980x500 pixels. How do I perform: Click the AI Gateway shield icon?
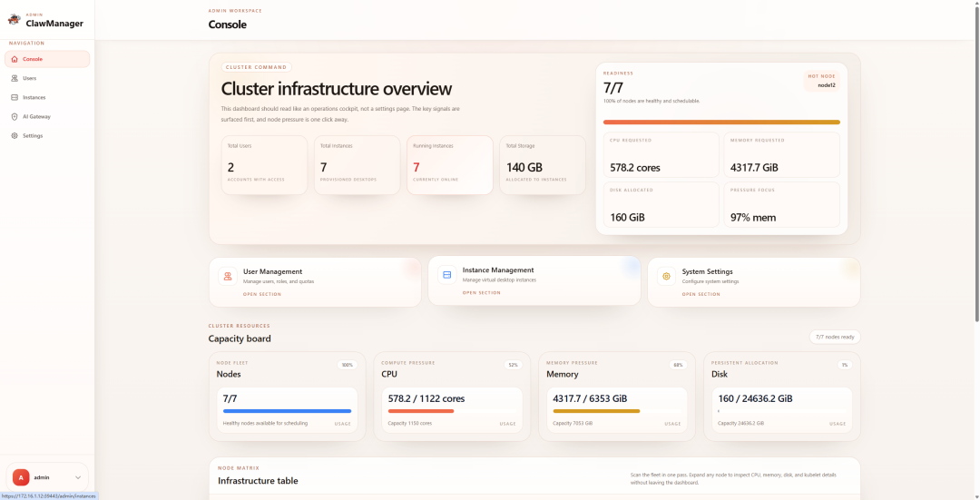pos(15,116)
